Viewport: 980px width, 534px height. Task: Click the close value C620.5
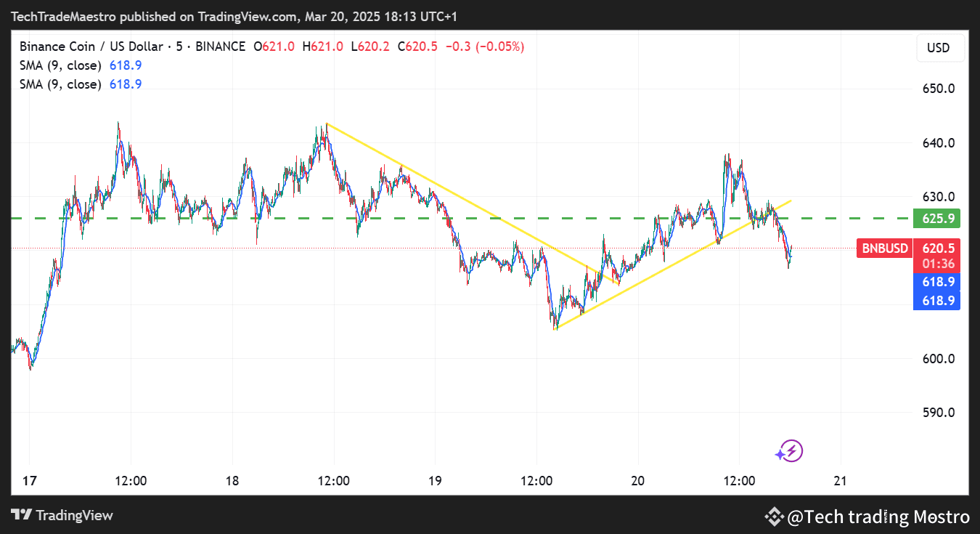(x=417, y=46)
